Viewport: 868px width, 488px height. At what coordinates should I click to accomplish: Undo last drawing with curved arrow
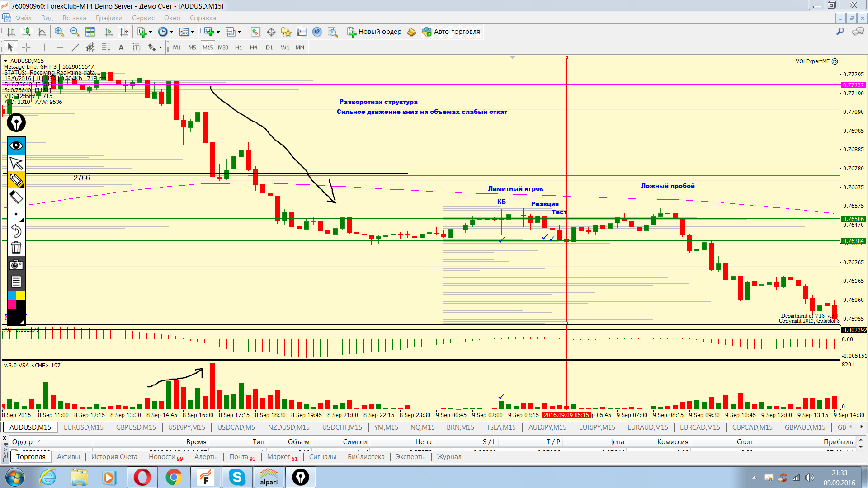16,231
